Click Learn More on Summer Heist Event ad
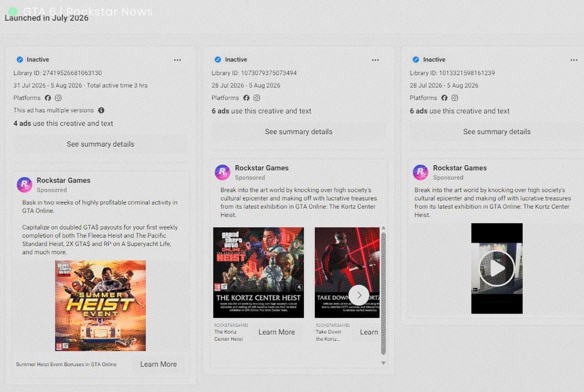 [158, 364]
